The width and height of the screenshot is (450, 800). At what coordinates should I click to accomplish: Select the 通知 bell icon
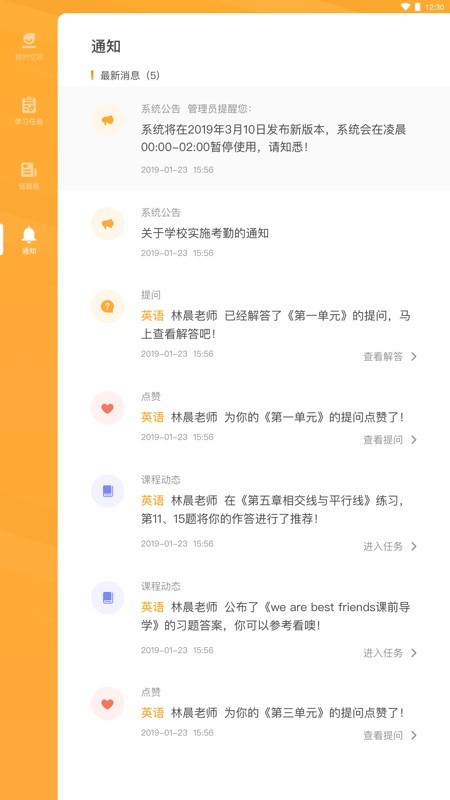29,235
